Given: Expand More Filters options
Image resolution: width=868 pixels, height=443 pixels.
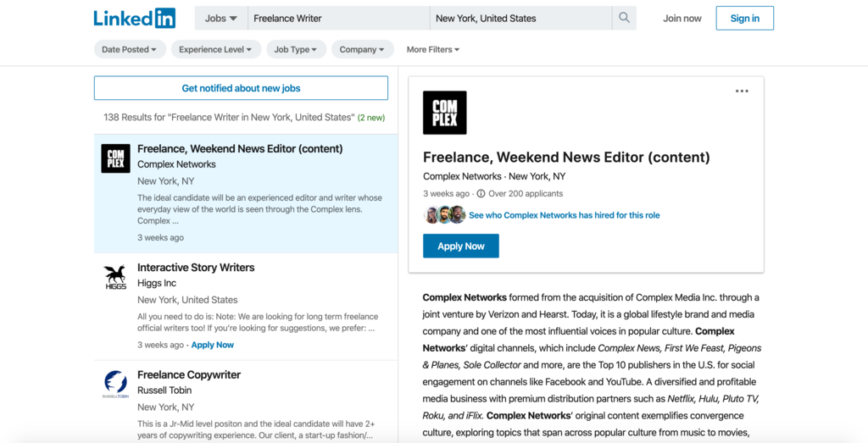Looking at the screenshot, I should [432, 50].
